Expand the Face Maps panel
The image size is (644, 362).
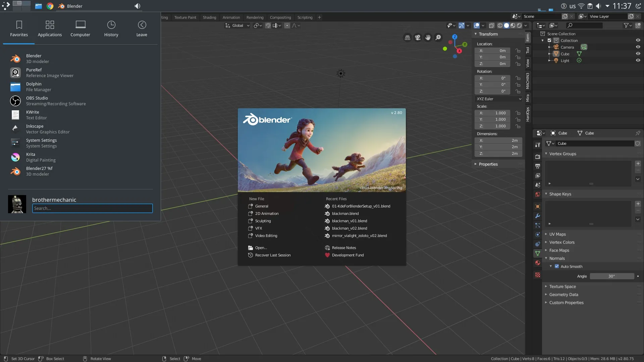pyautogui.click(x=546, y=250)
